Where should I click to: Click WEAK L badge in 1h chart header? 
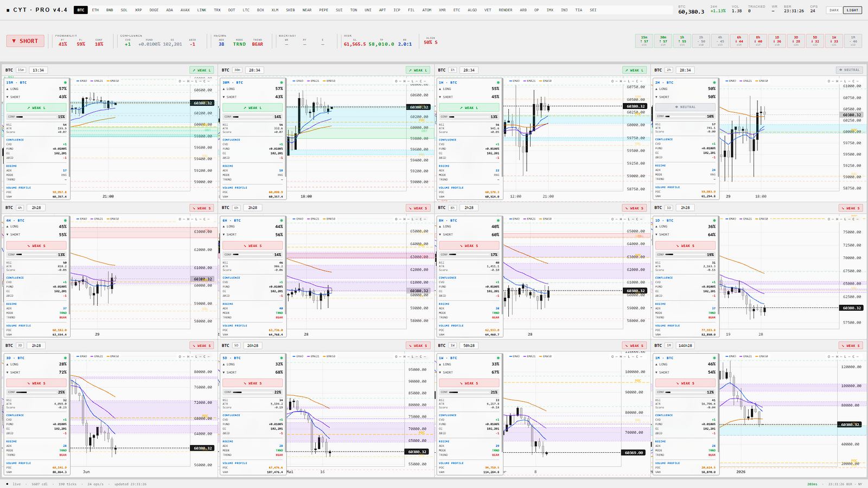635,70
